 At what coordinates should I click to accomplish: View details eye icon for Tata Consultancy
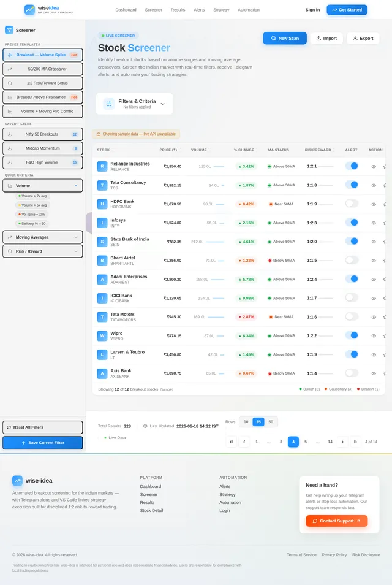374,185
